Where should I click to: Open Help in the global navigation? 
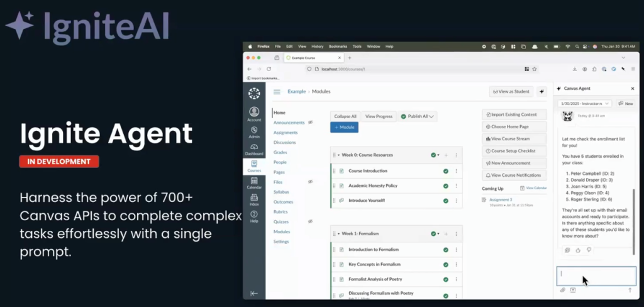(x=254, y=216)
